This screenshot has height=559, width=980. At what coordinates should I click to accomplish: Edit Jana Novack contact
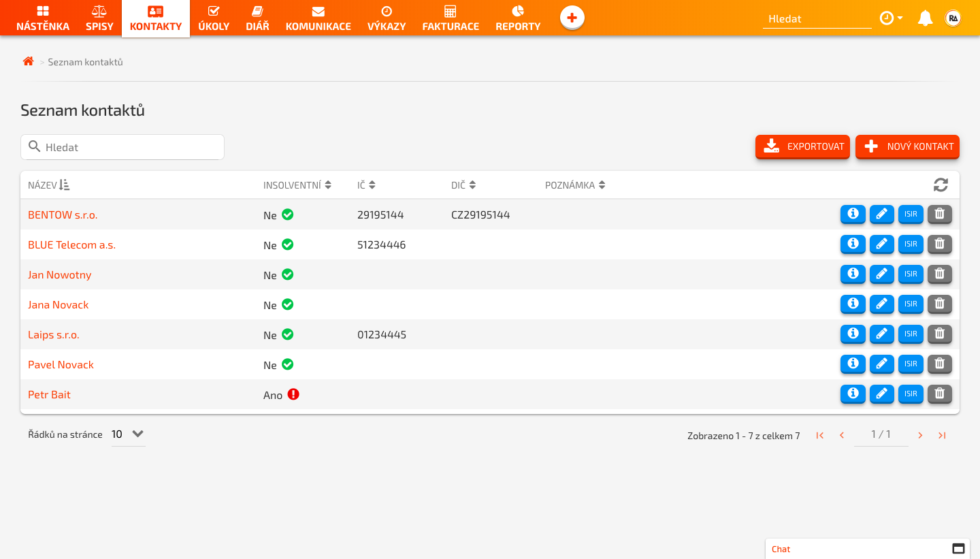point(882,304)
